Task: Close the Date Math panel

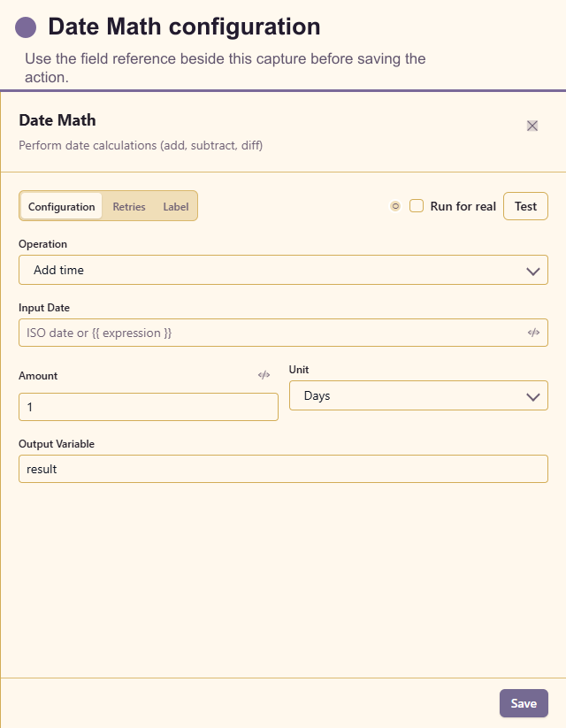Action: point(532,126)
